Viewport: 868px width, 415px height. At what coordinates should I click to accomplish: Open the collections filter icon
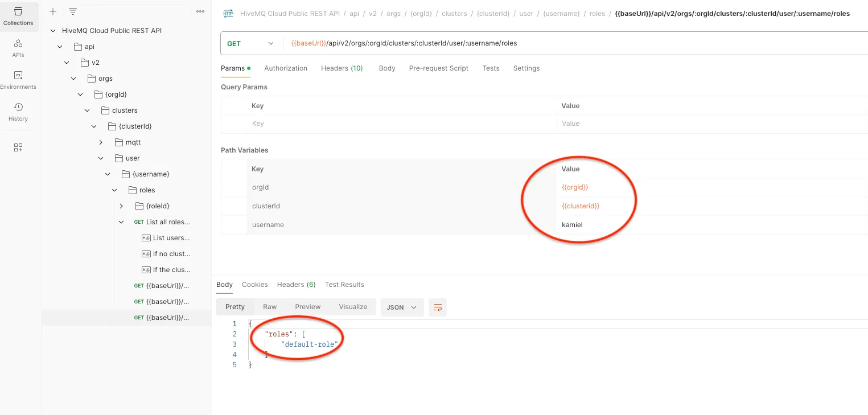pos(72,11)
